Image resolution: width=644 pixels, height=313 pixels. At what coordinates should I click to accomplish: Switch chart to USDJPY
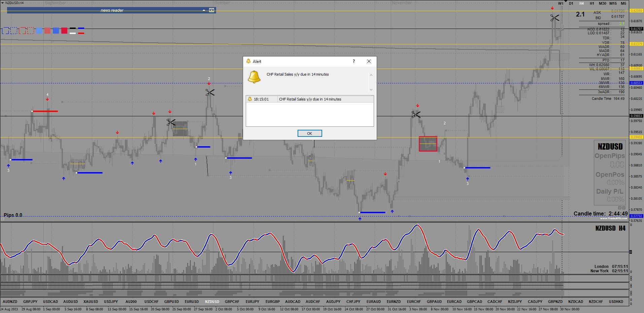click(111, 302)
